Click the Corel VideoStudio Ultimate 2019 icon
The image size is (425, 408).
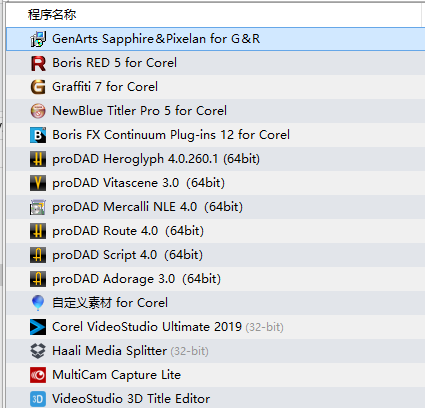click(38, 327)
